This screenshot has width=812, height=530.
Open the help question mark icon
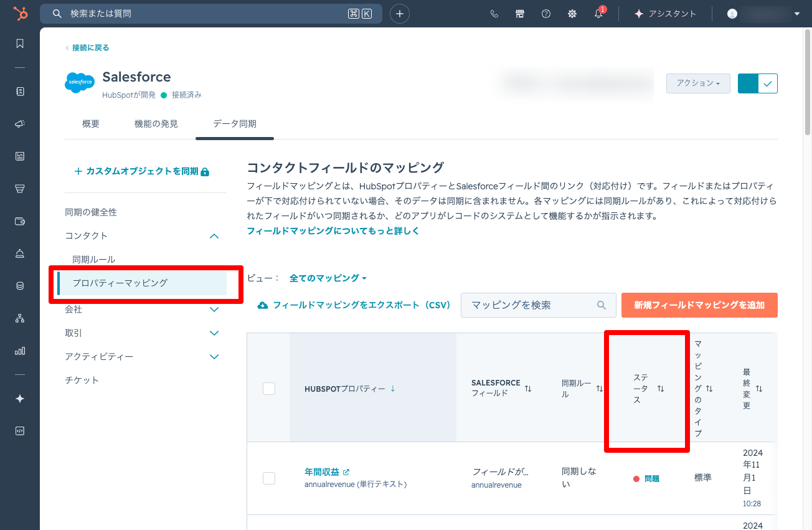point(546,14)
